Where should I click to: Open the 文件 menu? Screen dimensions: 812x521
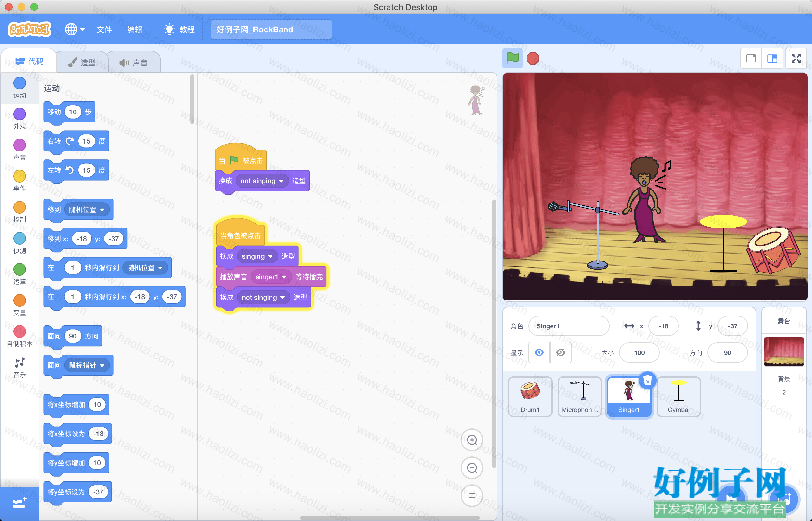[x=104, y=29]
